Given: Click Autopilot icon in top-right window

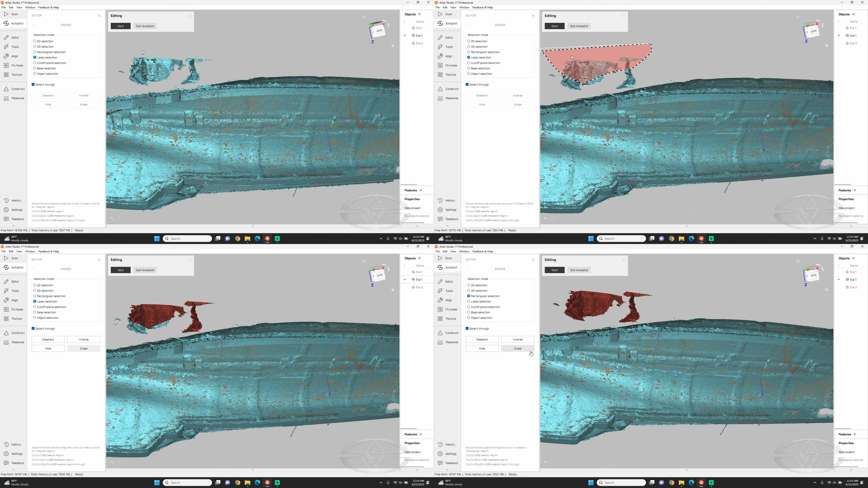Looking at the screenshot, I should (x=440, y=23).
